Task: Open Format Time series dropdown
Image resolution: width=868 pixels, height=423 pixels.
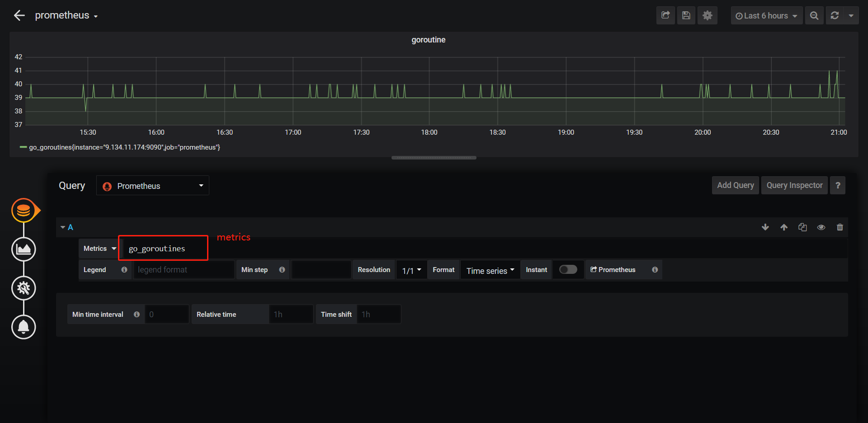Action: coord(490,270)
